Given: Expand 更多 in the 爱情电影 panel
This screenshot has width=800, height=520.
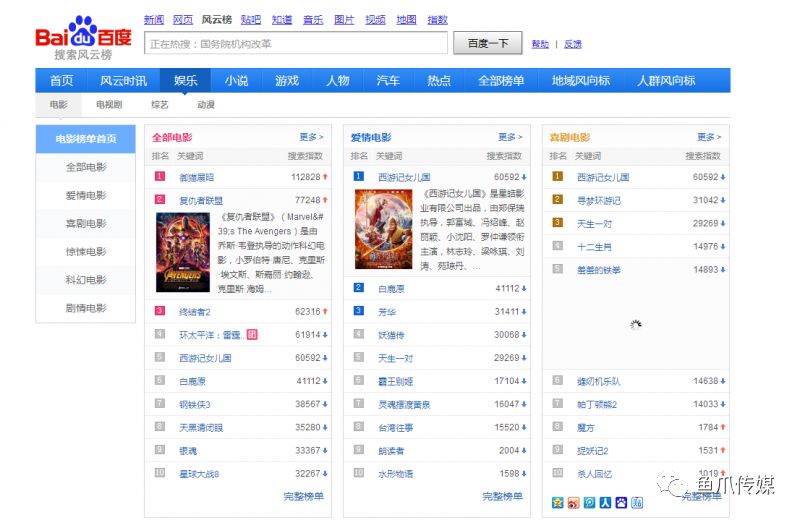Looking at the screenshot, I should click(x=510, y=137).
